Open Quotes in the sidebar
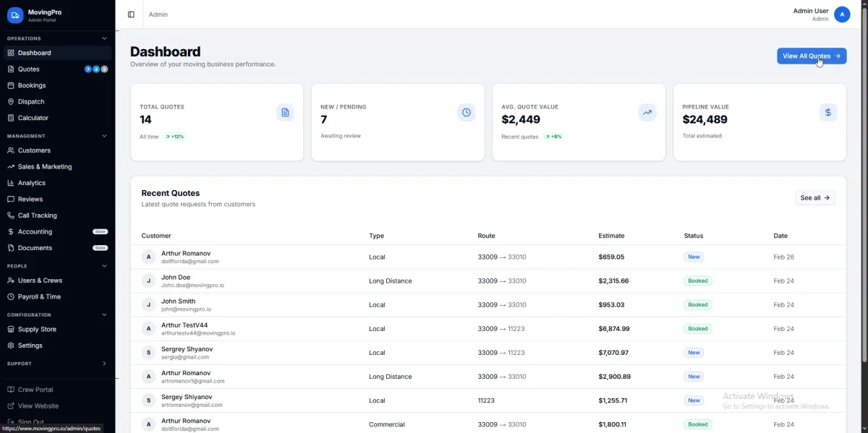 (29, 69)
